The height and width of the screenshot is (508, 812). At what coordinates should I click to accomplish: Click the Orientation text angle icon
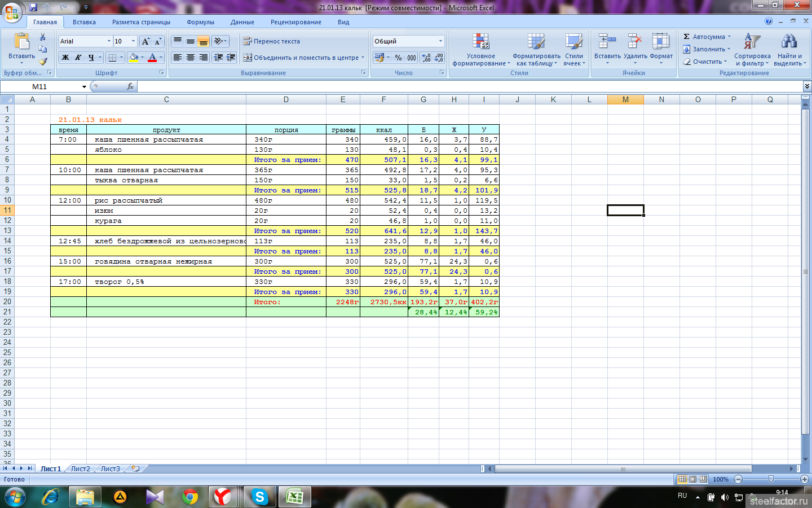[x=218, y=41]
